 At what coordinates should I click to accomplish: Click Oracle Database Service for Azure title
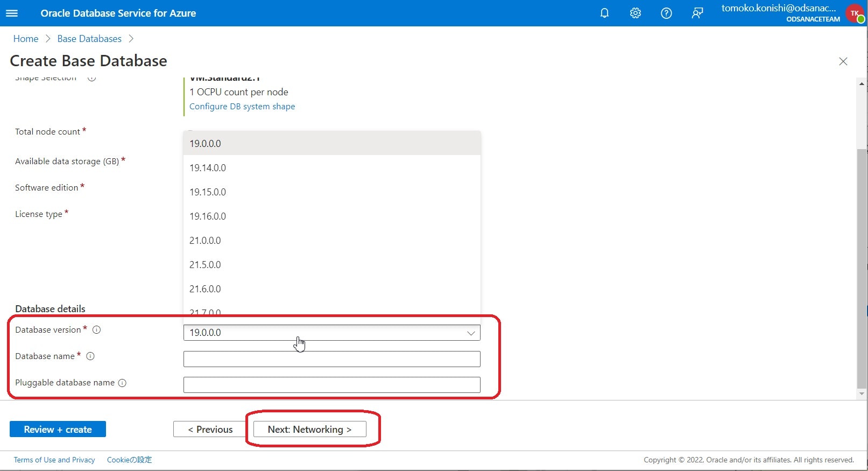(x=118, y=13)
